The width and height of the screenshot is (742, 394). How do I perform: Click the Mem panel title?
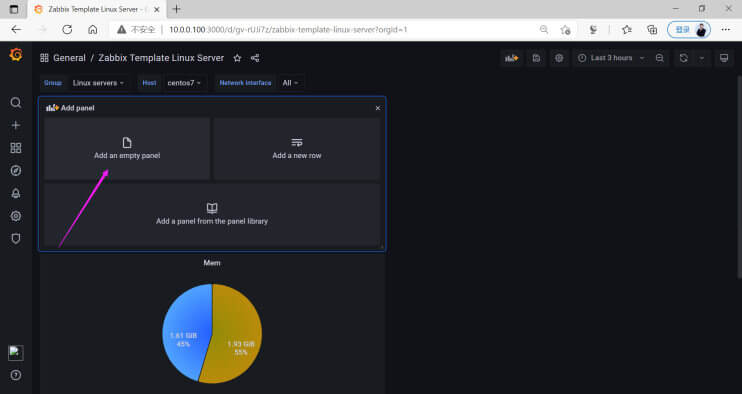[212, 263]
